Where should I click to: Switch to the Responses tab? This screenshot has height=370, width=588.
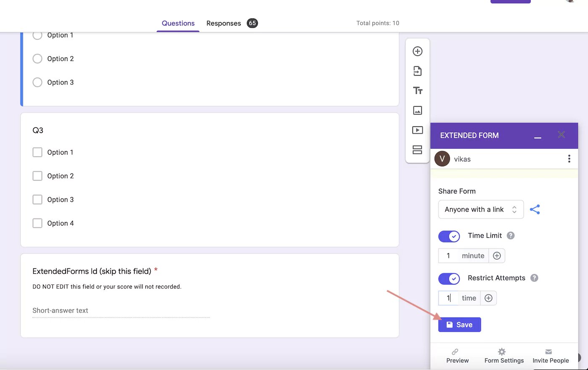point(223,23)
